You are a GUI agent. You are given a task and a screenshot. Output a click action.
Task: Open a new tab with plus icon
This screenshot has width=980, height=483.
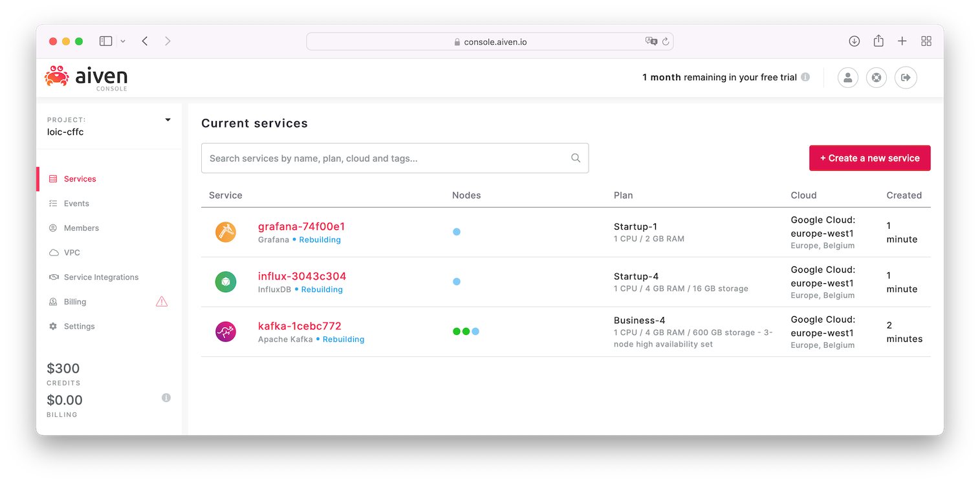click(902, 41)
